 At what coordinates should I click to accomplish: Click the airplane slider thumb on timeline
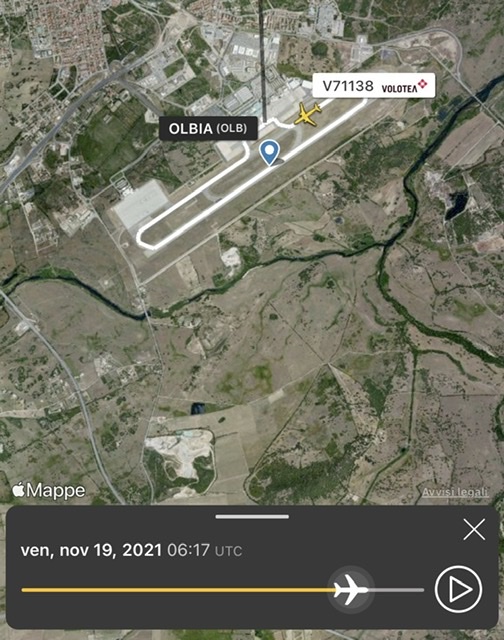(351, 589)
